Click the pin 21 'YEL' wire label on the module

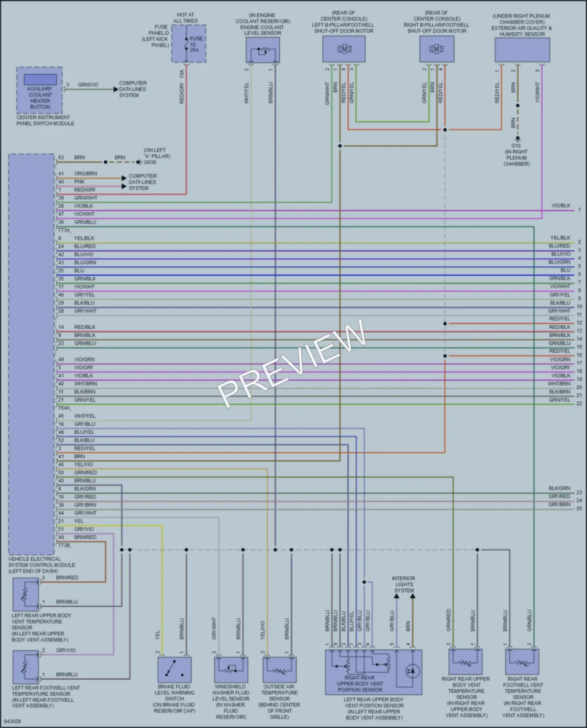pyautogui.click(x=79, y=521)
